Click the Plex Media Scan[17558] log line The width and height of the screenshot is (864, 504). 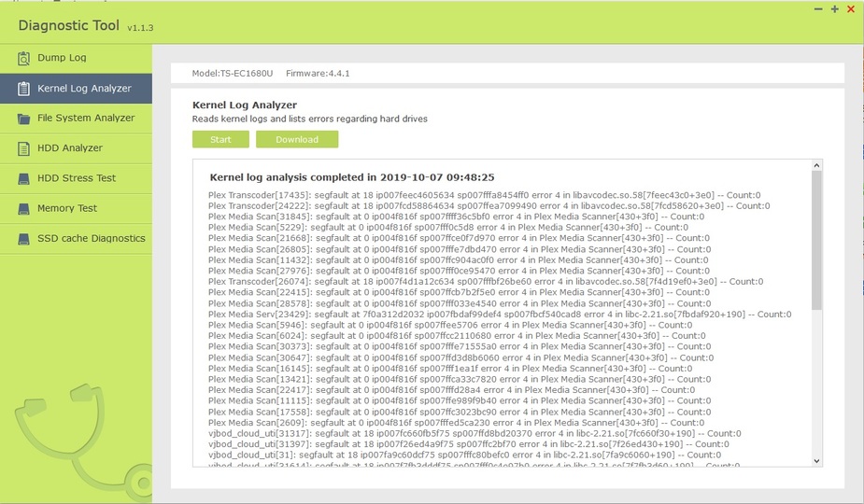[460, 412]
